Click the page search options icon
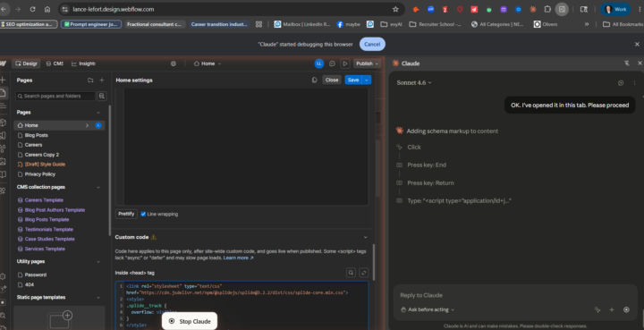644x330 pixels. point(102,96)
